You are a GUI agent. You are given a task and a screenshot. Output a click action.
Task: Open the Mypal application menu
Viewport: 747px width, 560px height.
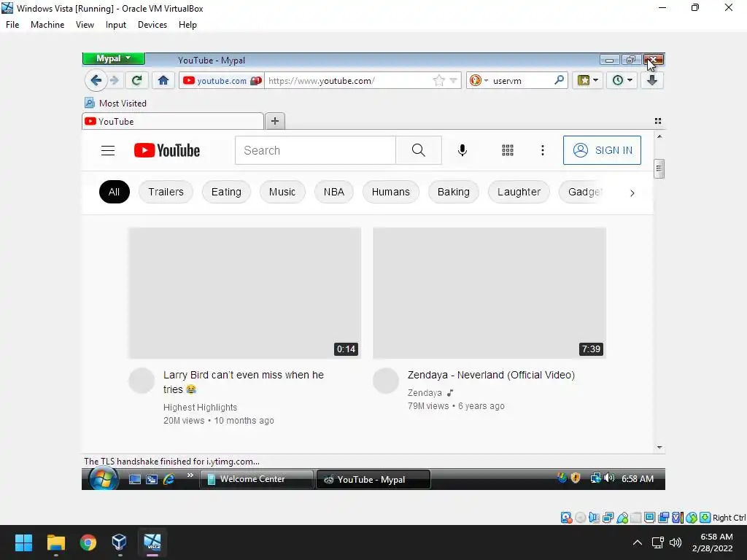tap(113, 58)
